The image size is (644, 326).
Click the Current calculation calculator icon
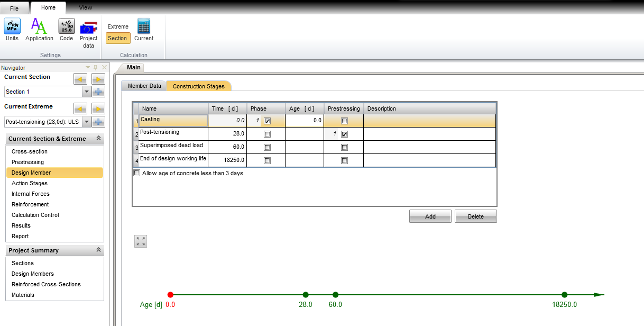coord(143,26)
